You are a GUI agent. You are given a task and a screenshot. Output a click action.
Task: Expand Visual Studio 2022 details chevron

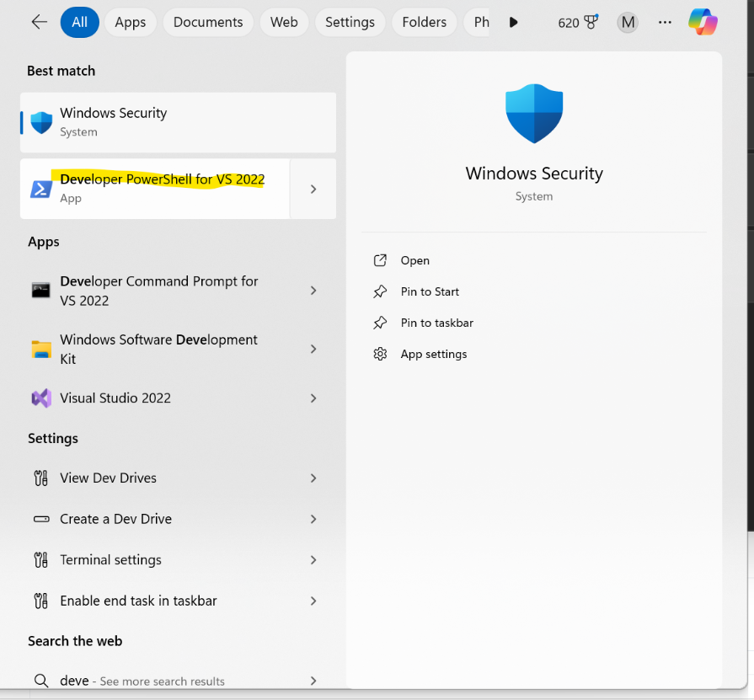[313, 398]
